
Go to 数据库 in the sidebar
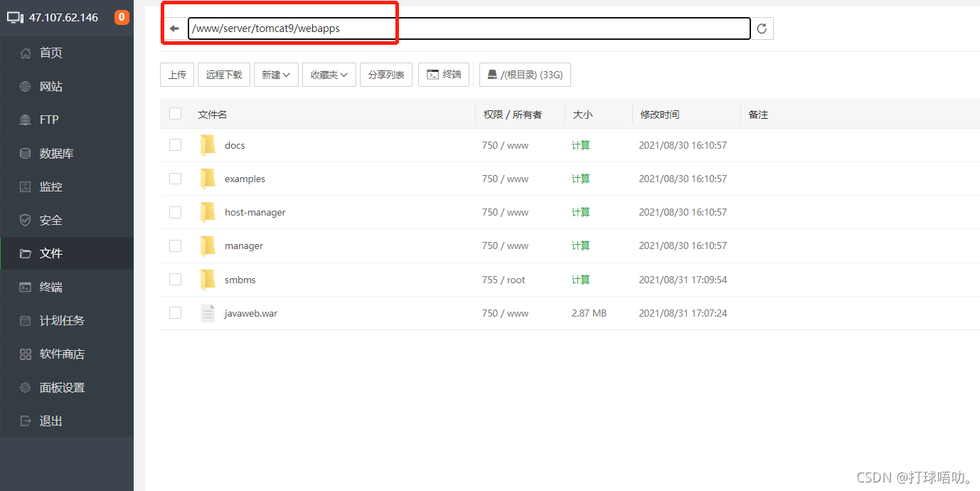(56, 153)
